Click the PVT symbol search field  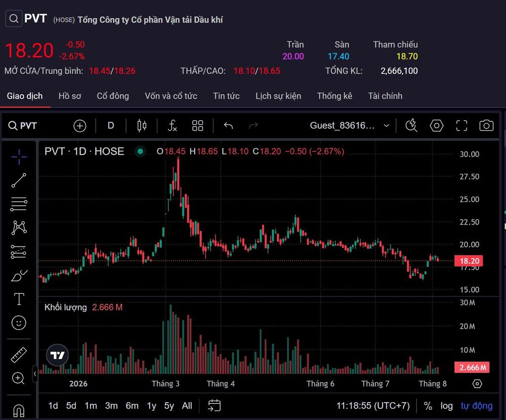[23, 125]
